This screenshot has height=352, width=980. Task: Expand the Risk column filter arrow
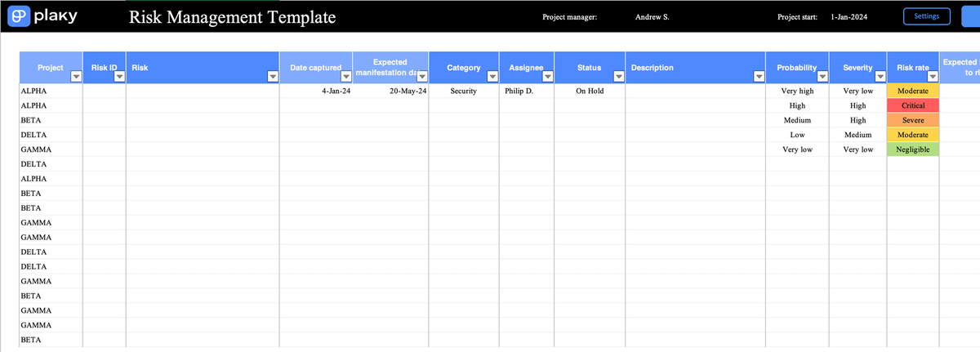click(x=273, y=77)
